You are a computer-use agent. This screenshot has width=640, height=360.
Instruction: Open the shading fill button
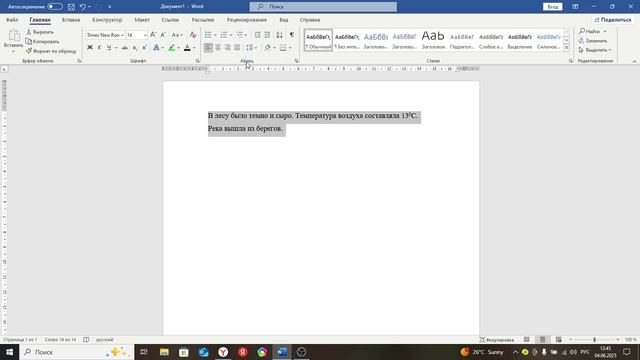267,48
